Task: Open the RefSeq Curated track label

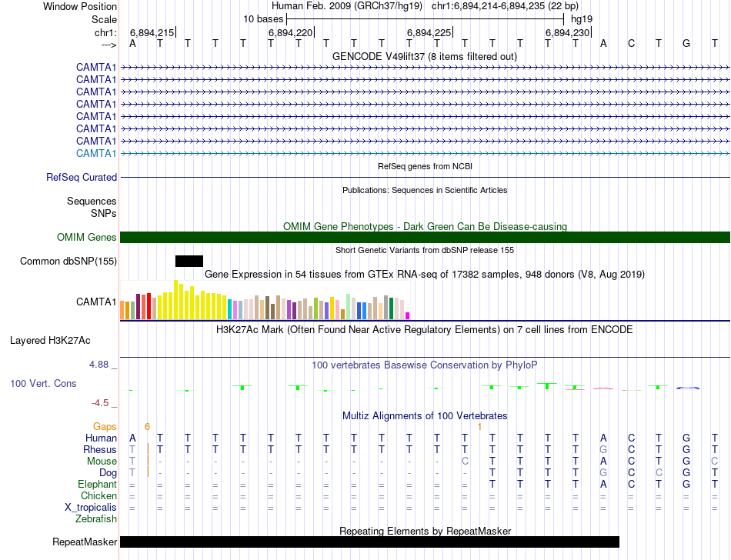Action: [82, 177]
